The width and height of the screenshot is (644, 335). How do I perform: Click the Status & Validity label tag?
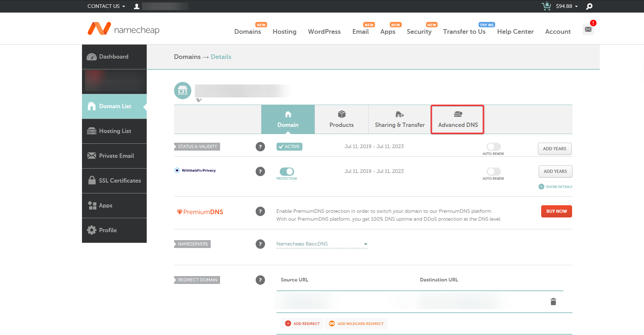[x=197, y=147]
